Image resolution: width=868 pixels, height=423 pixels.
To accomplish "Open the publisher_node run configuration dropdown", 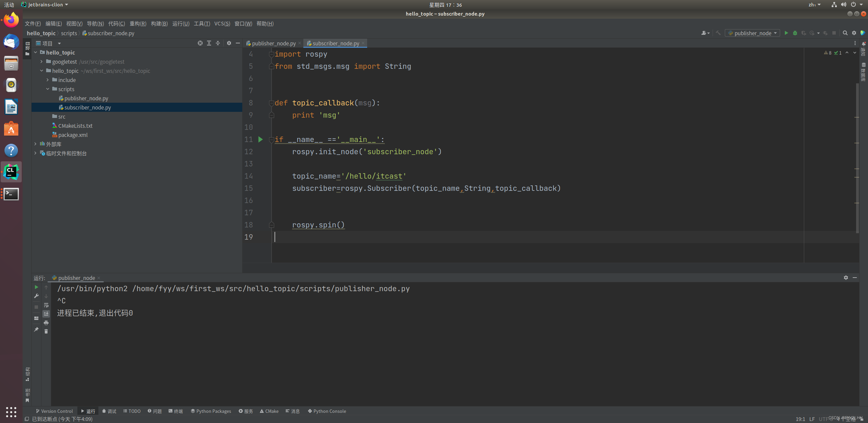I will [752, 33].
